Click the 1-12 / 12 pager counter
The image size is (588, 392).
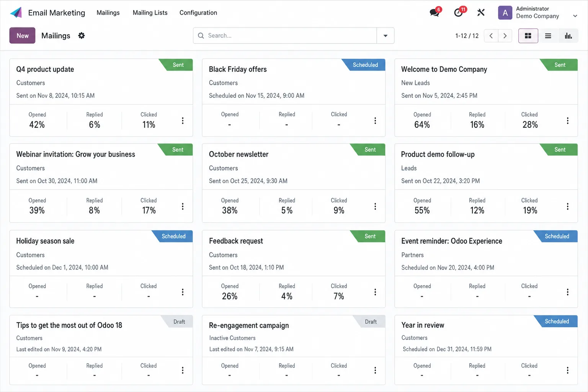coord(467,36)
